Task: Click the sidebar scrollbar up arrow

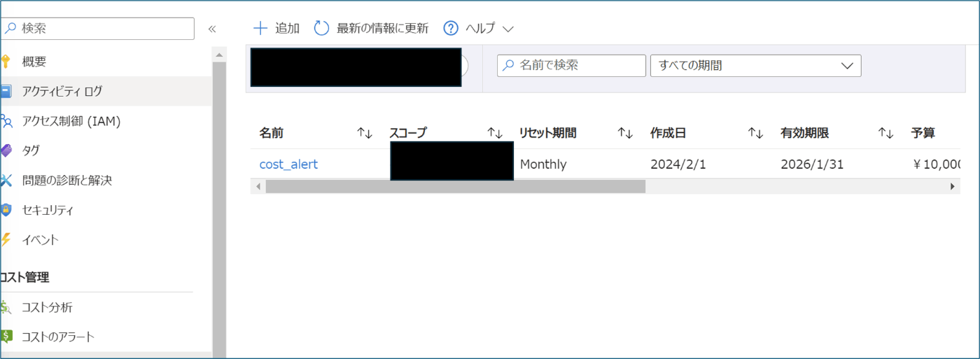Action: click(x=219, y=55)
